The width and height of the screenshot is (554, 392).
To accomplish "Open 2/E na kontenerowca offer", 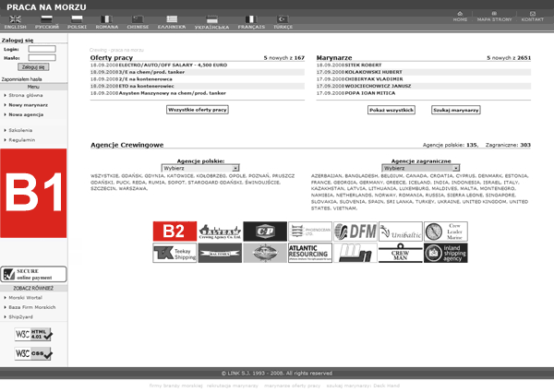I will (145, 79).
